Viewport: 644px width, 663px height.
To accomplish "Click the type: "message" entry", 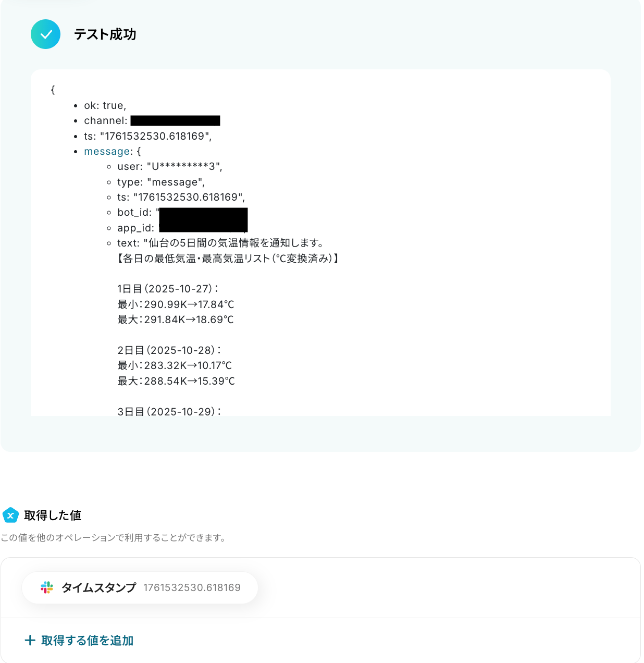I will 161,182.
